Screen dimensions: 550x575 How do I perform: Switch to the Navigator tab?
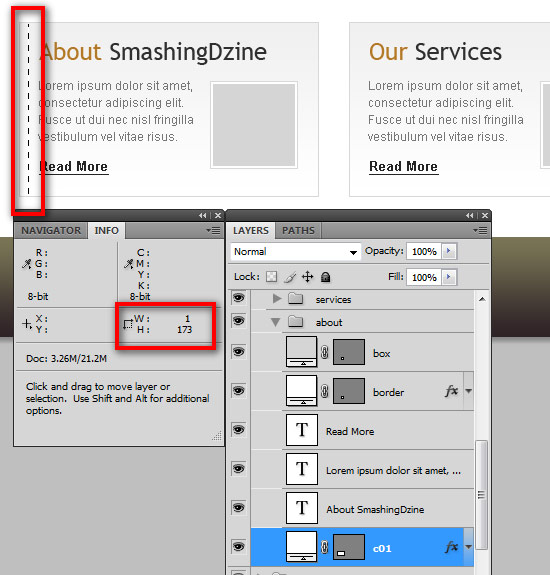tap(51, 230)
